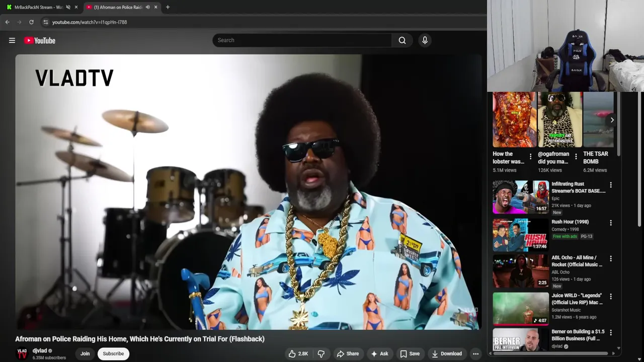Reload the current page

click(x=31, y=22)
